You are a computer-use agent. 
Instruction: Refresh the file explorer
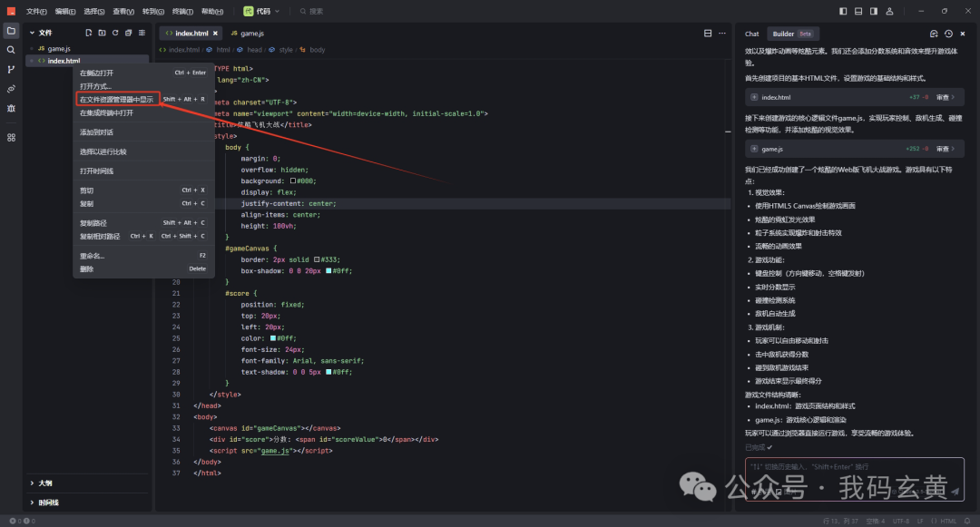tap(115, 33)
